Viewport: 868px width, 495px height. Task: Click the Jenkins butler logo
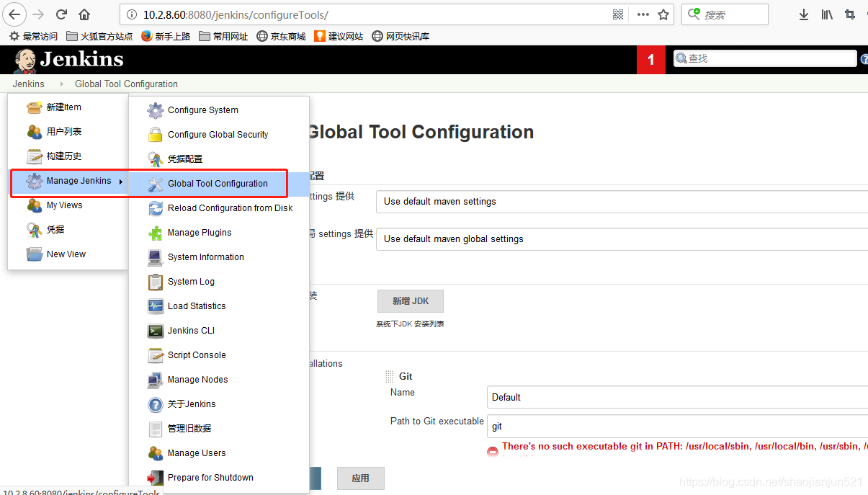25,61
